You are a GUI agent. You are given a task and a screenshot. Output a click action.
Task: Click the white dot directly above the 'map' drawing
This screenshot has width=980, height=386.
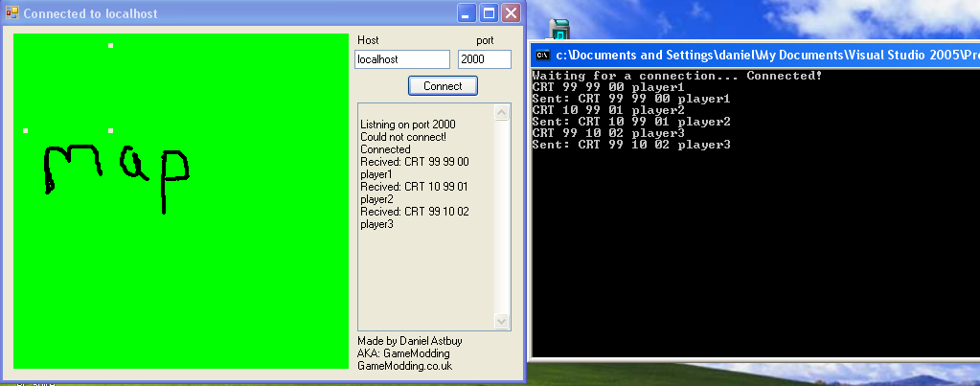[x=111, y=130]
